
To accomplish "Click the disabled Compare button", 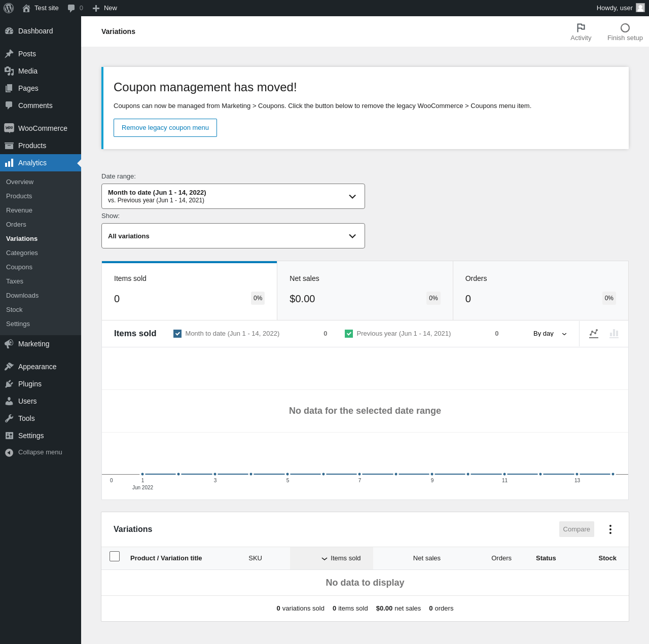I will tap(576, 529).
